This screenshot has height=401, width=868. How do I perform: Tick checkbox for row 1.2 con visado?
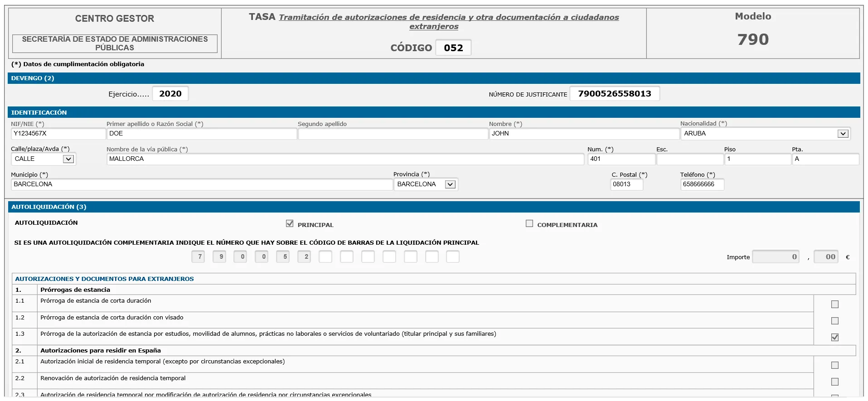click(834, 321)
